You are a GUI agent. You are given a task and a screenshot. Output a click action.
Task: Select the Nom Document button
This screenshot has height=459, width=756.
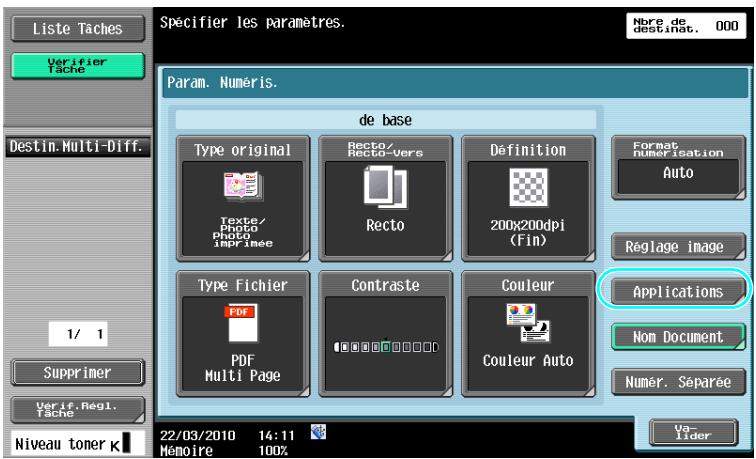678,337
